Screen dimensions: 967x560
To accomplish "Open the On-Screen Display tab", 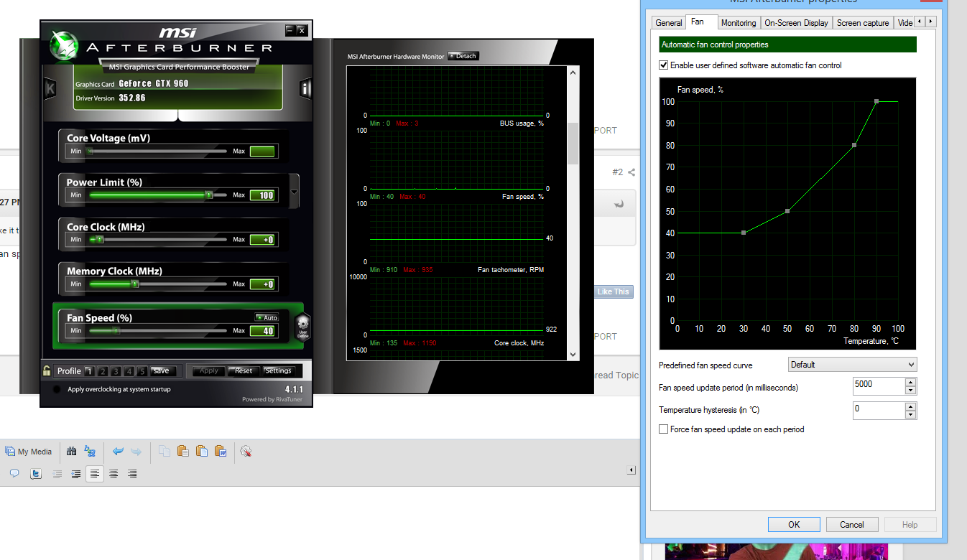I will click(x=796, y=23).
